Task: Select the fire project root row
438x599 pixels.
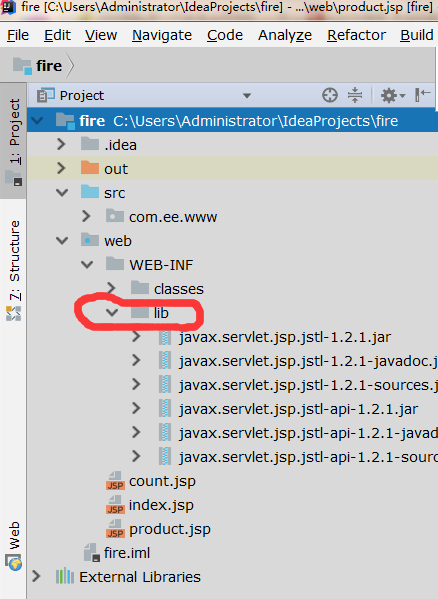Action: pyautogui.click(x=233, y=121)
